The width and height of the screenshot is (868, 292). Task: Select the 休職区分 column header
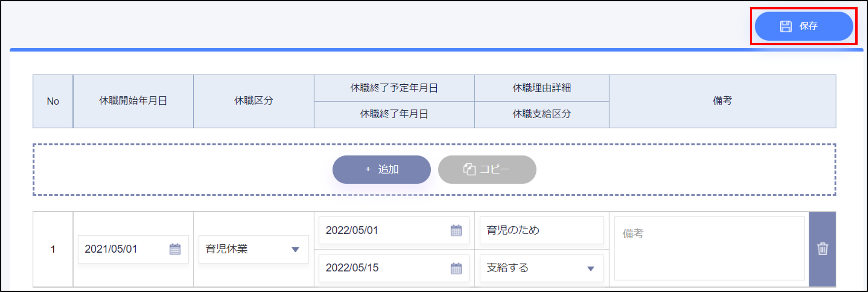click(x=253, y=101)
